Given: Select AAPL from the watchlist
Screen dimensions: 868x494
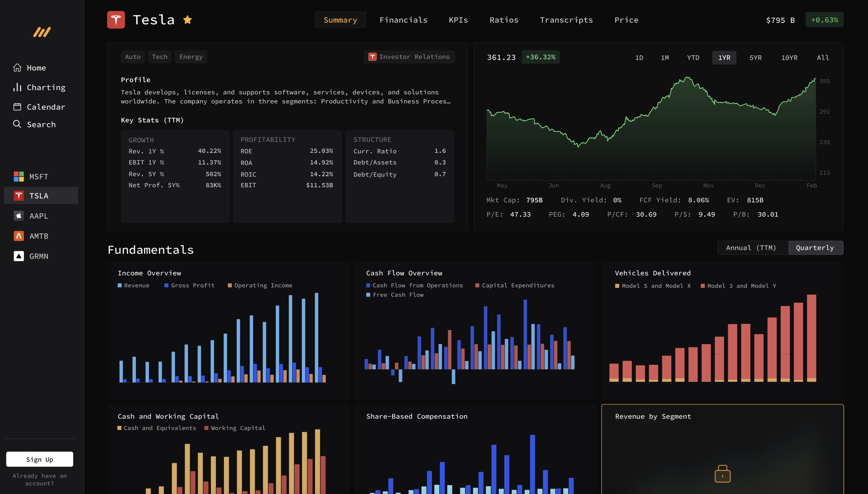Looking at the screenshot, I should pos(38,216).
